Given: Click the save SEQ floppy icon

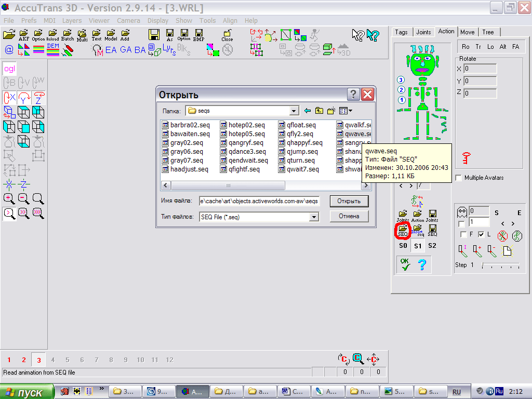Looking at the screenshot, I should tap(432, 230).
